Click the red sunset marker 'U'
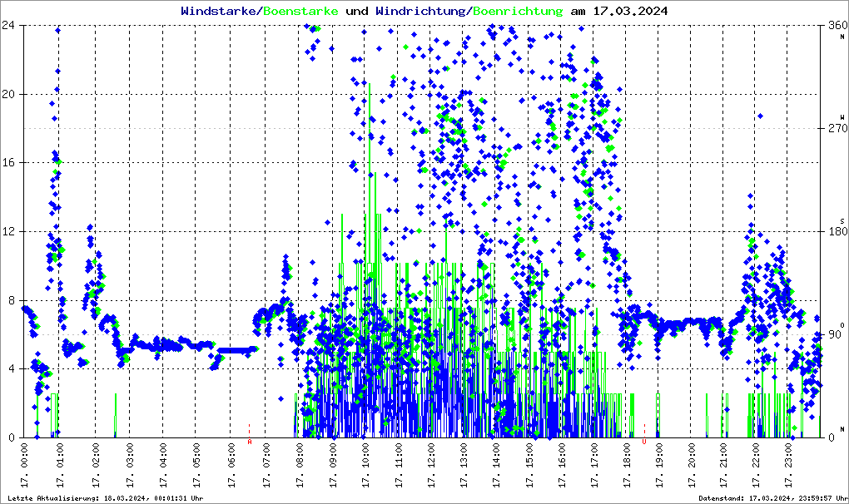The image size is (849, 504). [644, 442]
